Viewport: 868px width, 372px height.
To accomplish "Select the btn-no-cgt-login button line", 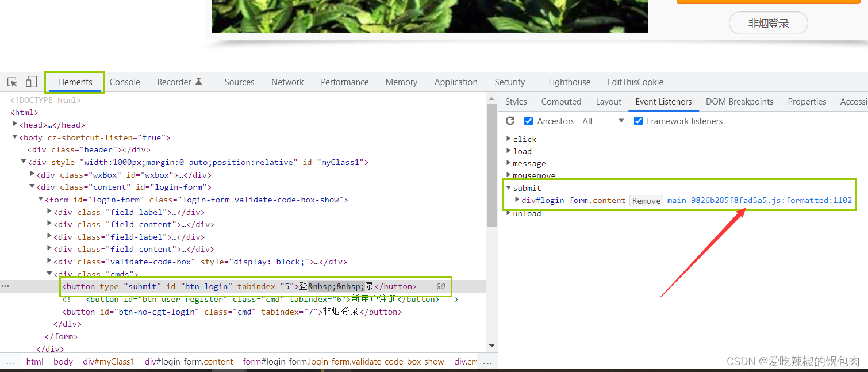I will pyautogui.click(x=232, y=312).
